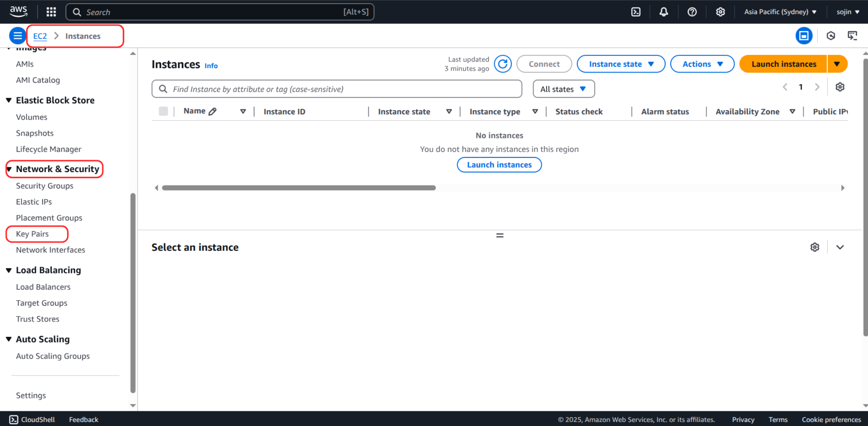The height and width of the screenshot is (426, 868).
Task: Go to previous page arrow
Action: tap(785, 87)
